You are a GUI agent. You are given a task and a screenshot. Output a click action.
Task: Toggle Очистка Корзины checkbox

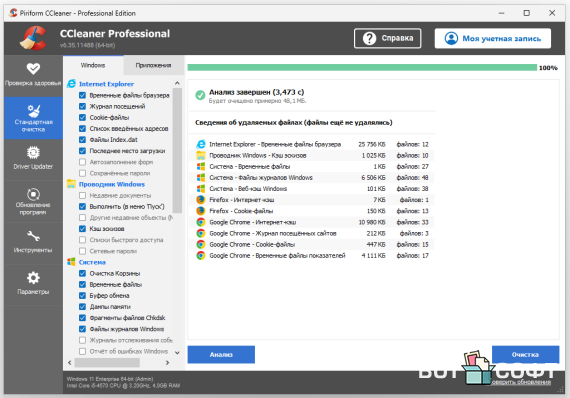[x=83, y=273]
